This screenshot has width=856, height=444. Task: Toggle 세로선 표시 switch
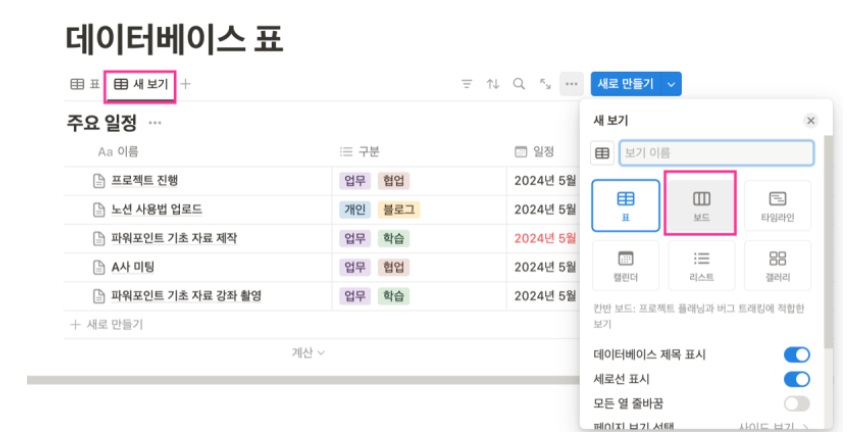click(796, 379)
